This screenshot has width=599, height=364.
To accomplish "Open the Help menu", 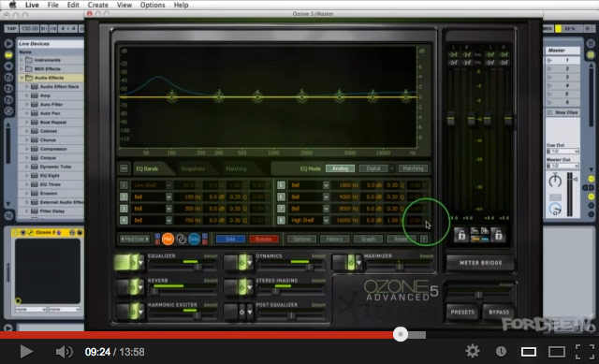I will 181,5.
